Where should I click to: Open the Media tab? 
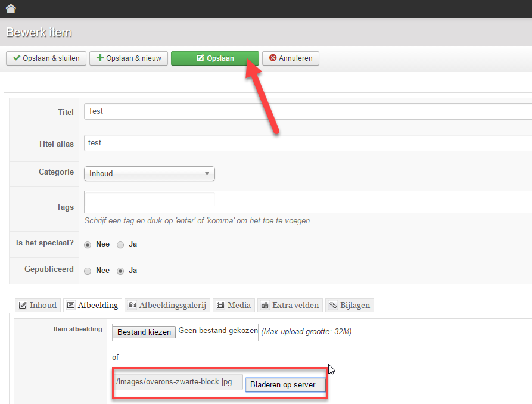coord(234,305)
